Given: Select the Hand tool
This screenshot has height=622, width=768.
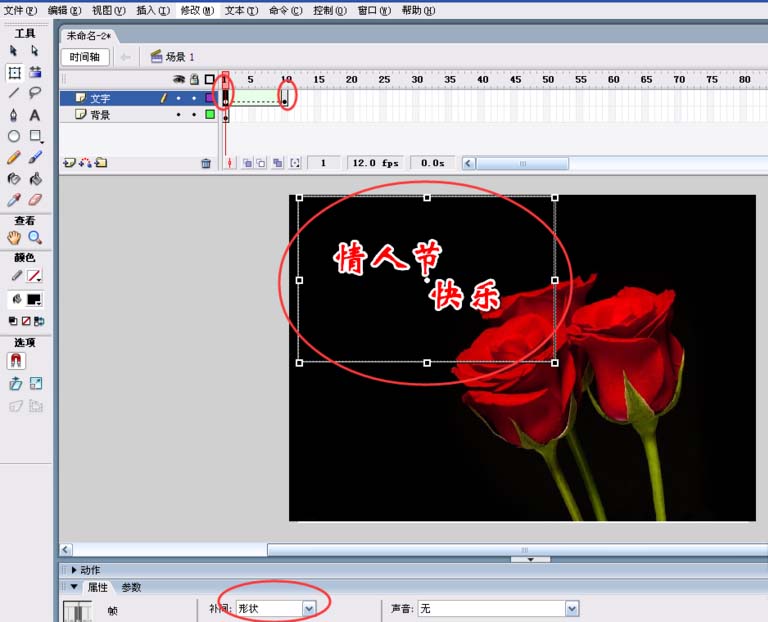Looking at the screenshot, I should pyautogui.click(x=14, y=238).
